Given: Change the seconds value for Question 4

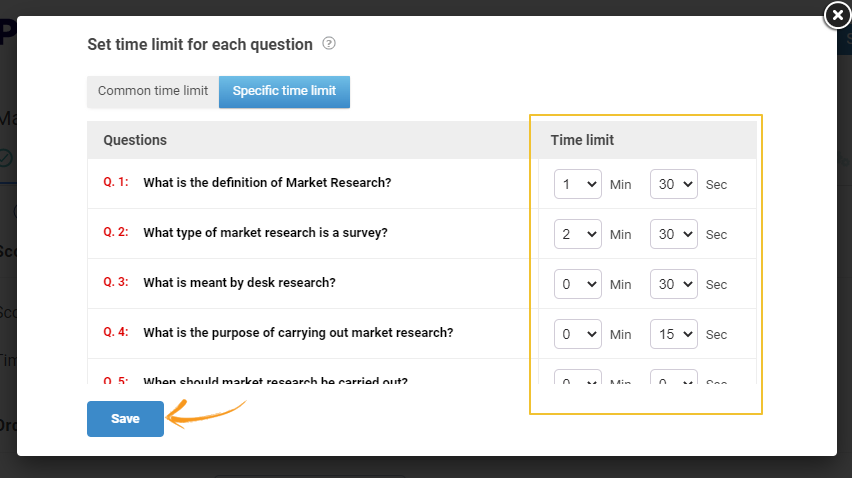Looking at the screenshot, I should click(674, 334).
